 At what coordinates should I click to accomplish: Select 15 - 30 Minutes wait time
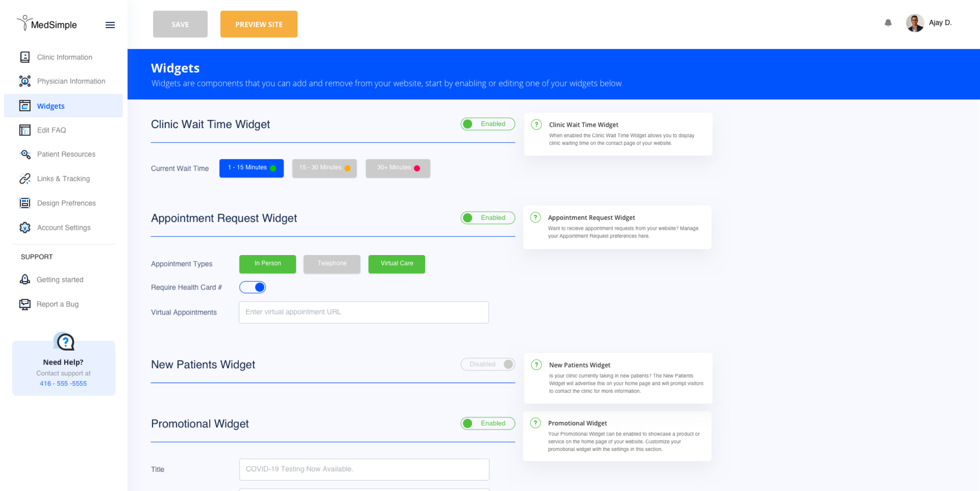[x=324, y=168]
